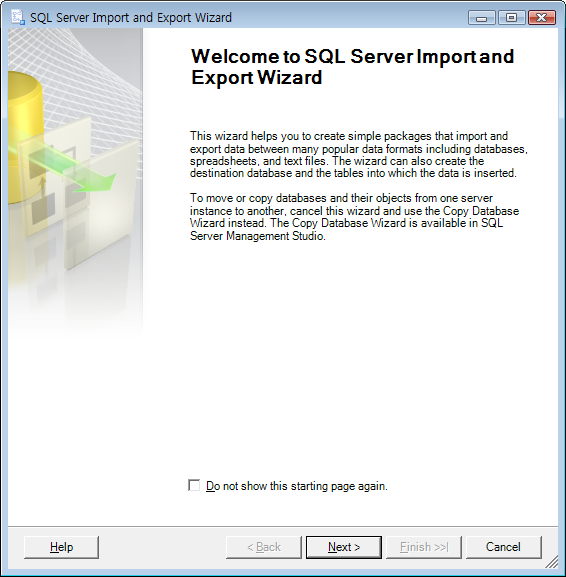
Task: Close the wizard with the red X
Action: [x=542, y=18]
